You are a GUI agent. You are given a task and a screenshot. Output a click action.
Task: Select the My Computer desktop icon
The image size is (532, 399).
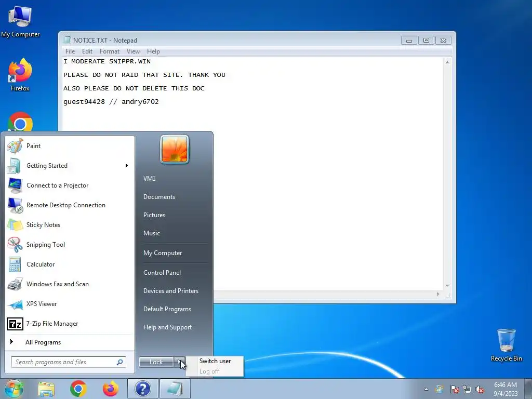click(x=20, y=21)
